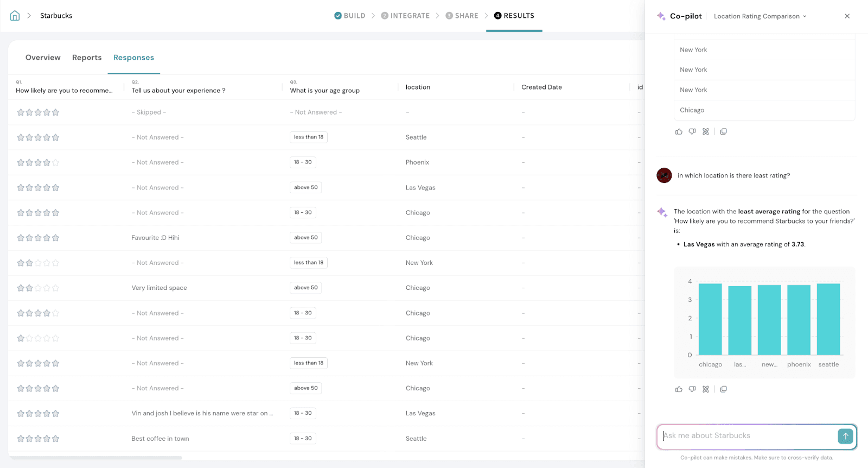Send the Co-pilot message with arrow button
Image resolution: width=868 pixels, height=468 pixels.
[845, 436]
